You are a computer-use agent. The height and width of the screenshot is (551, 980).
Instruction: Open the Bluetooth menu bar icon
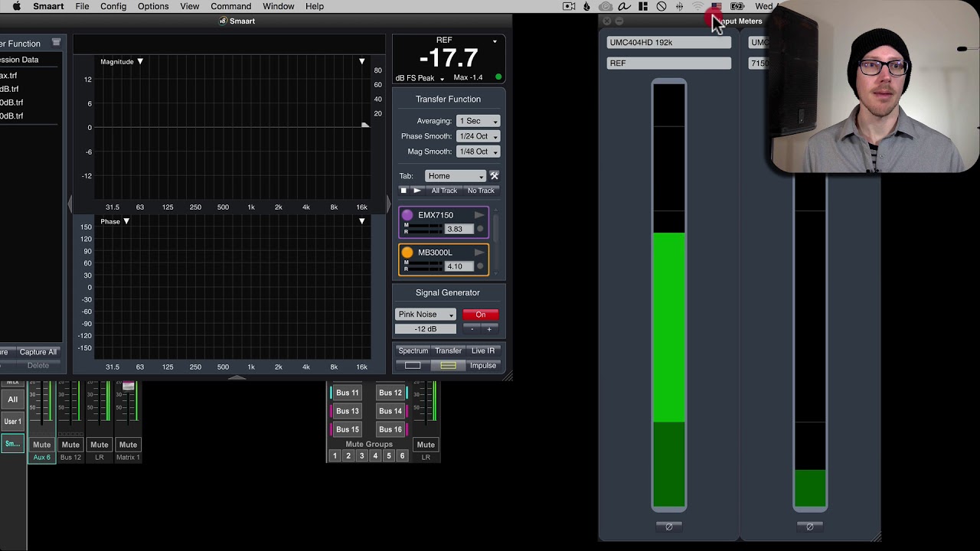pos(680,6)
